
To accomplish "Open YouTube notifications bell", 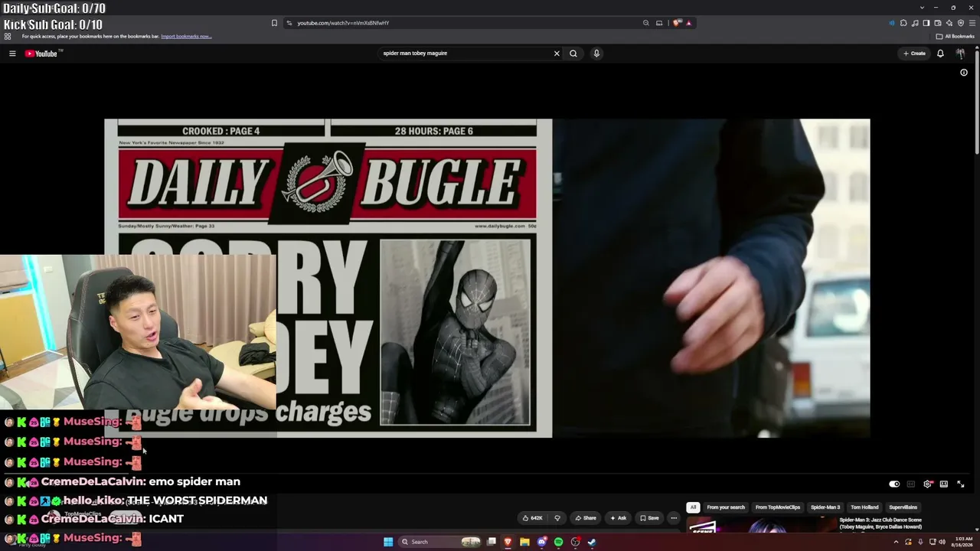I will [x=940, y=54].
